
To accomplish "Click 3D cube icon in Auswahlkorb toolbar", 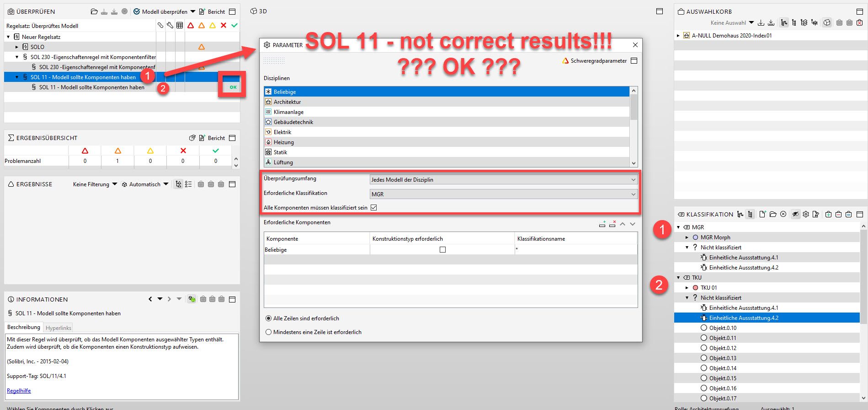I will coord(827,22).
